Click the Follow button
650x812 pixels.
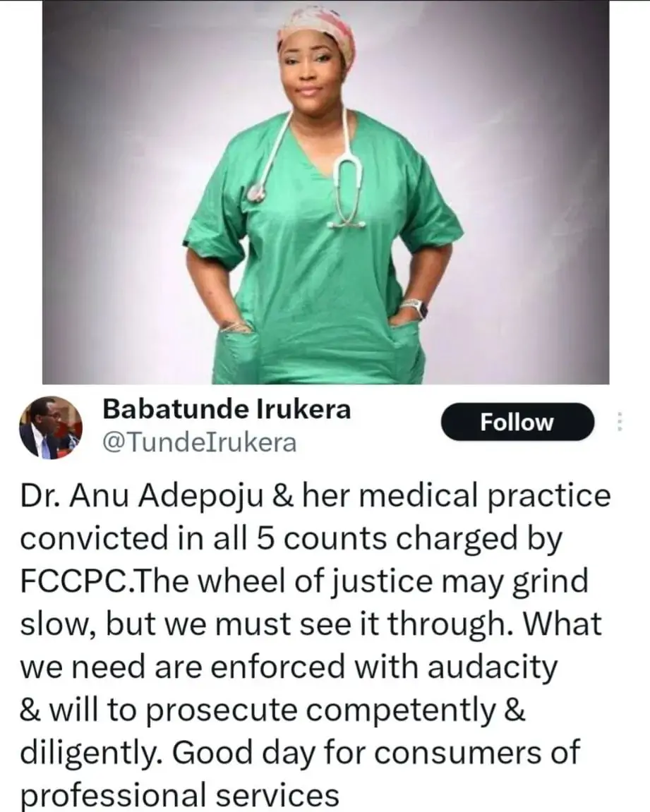tap(517, 422)
